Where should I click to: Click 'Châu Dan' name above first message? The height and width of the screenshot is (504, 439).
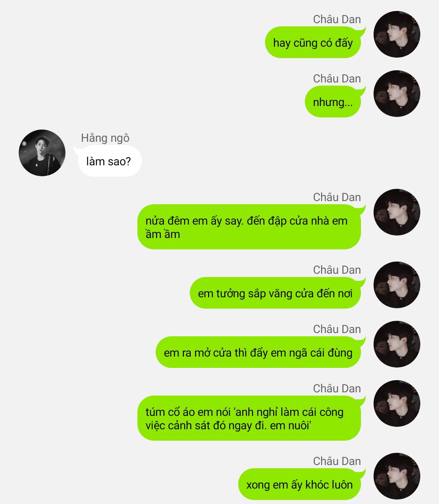click(337, 19)
